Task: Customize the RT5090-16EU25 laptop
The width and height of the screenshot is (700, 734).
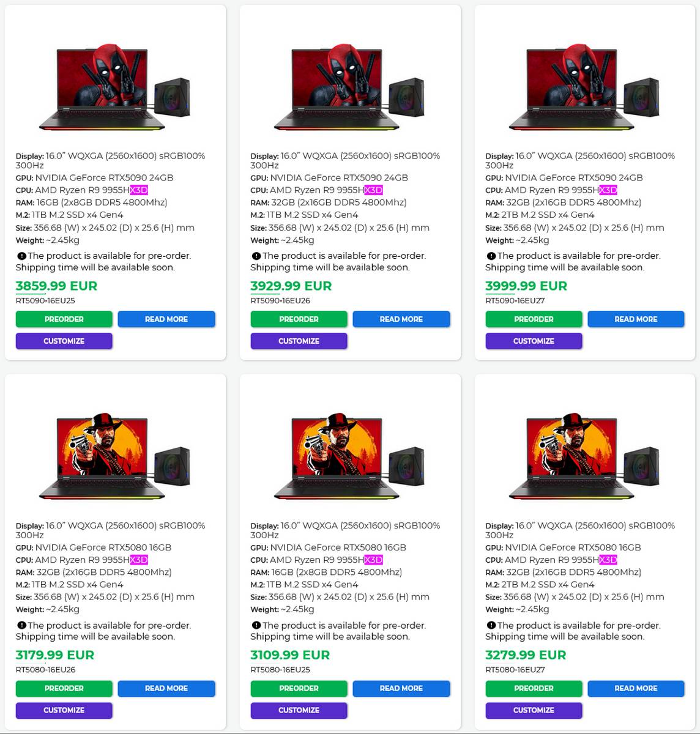Action: coord(64,341)
